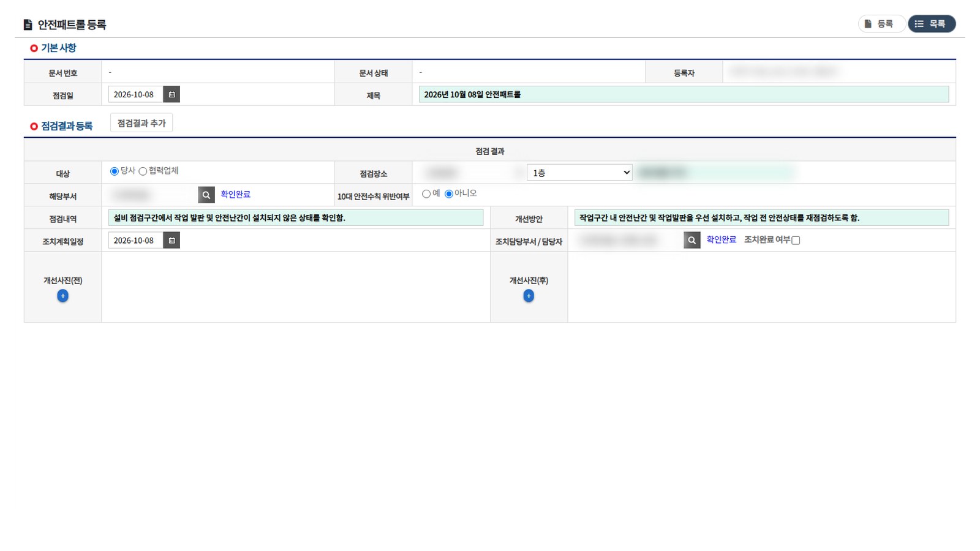Image resolution: width=980 pixels, height=551 pixels.
Task: Edit the 점검일 date field
Action: tap(136, 94)
